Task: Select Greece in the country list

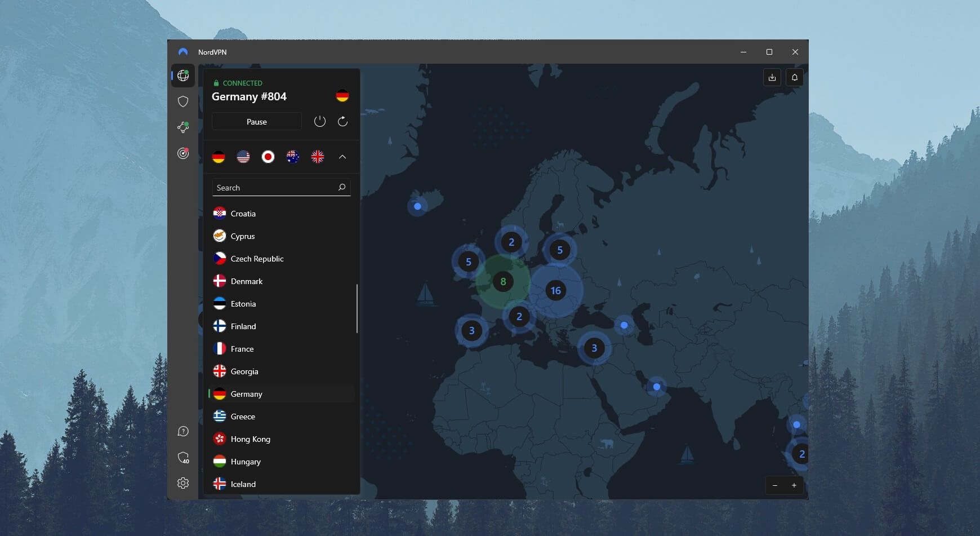Action: pos(281,417)
